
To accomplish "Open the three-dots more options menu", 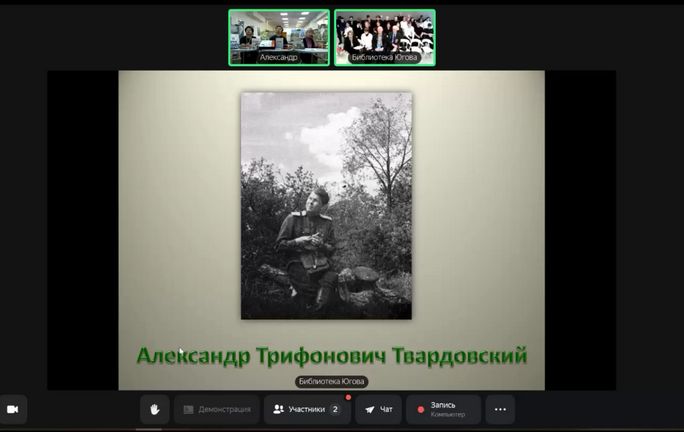I will (x=500, y=409).
